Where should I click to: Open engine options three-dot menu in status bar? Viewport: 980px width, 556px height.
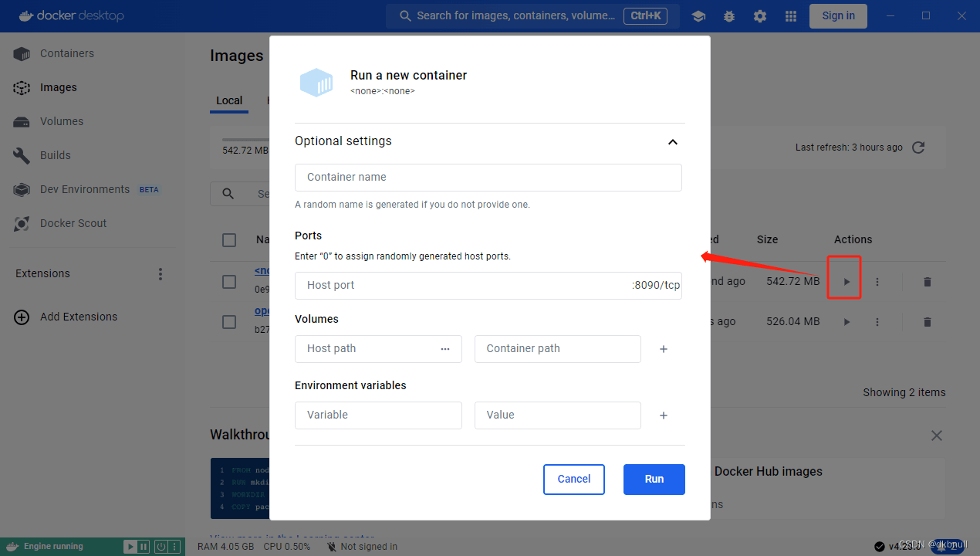pos(174,547)
